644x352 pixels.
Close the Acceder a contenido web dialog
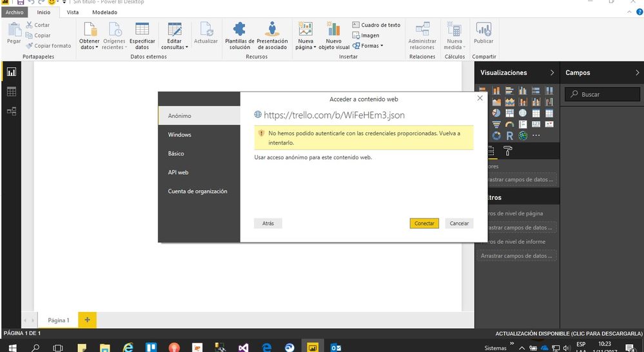click(480, 98)
